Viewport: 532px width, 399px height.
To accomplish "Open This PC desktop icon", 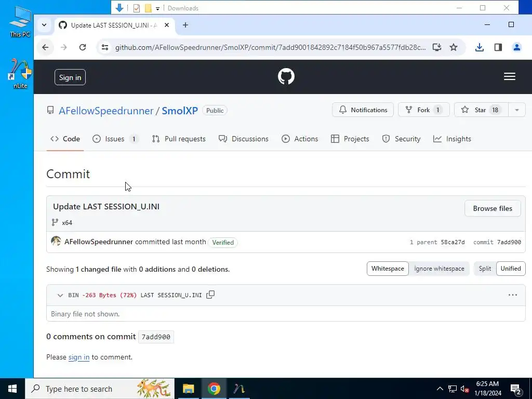I will (x=20, y=21).
